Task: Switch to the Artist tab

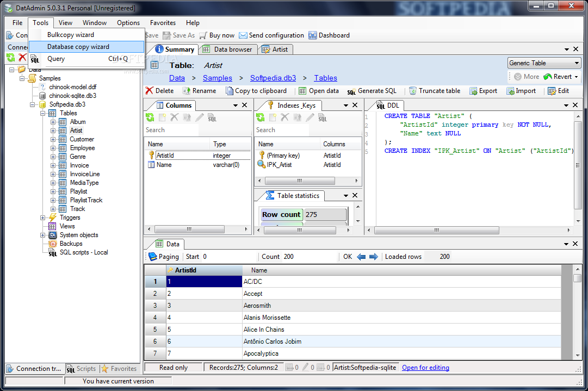Action: (x=276, y=49)
